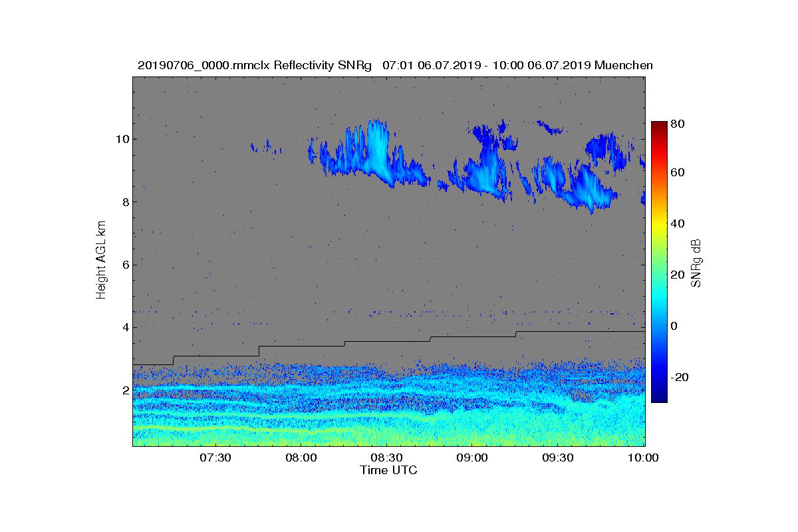The height and width of the screenshot is (532, 798).
Task: Click the 'Time UTC' x-axis label
Action: [x=389, y=470]
